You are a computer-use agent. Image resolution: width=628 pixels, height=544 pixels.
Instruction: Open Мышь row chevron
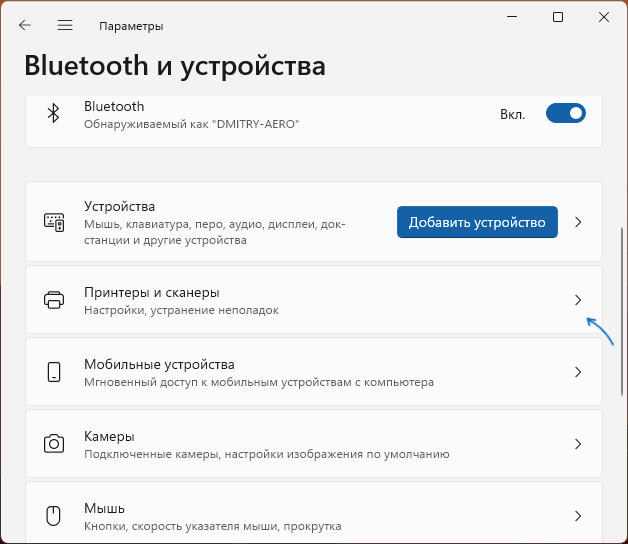(578, 516)
